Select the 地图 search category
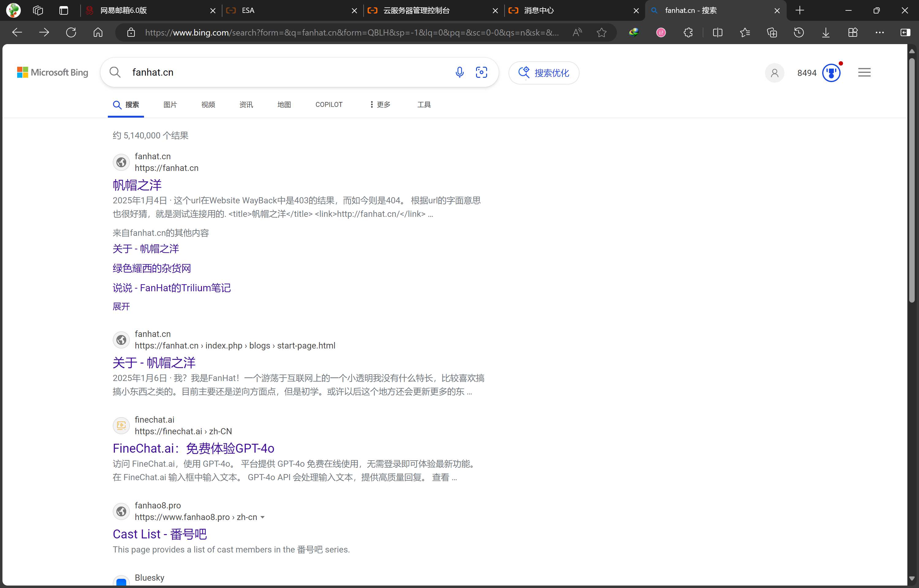Screen dimensions: 919x588 (284, 105)
